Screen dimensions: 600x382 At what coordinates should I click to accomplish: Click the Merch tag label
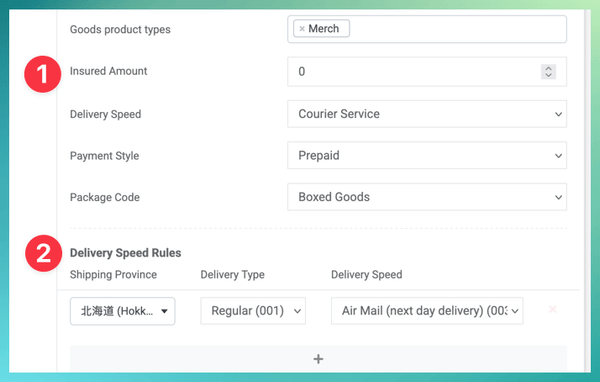coord(324,29)
